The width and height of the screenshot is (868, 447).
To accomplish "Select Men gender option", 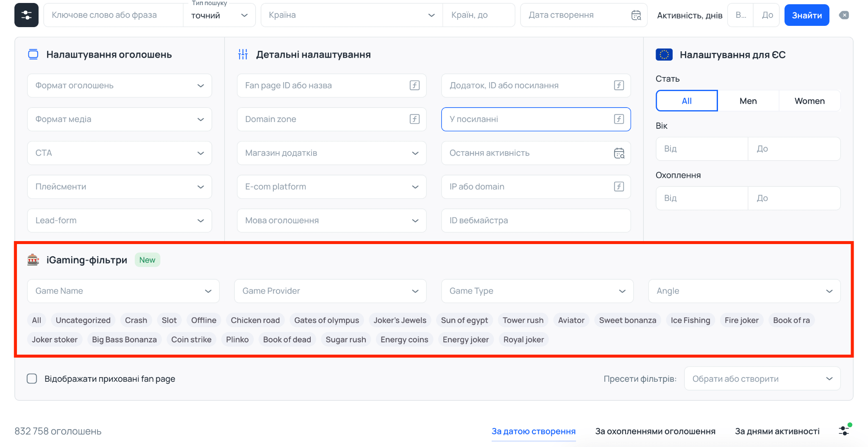I will [x=748, y=101].
